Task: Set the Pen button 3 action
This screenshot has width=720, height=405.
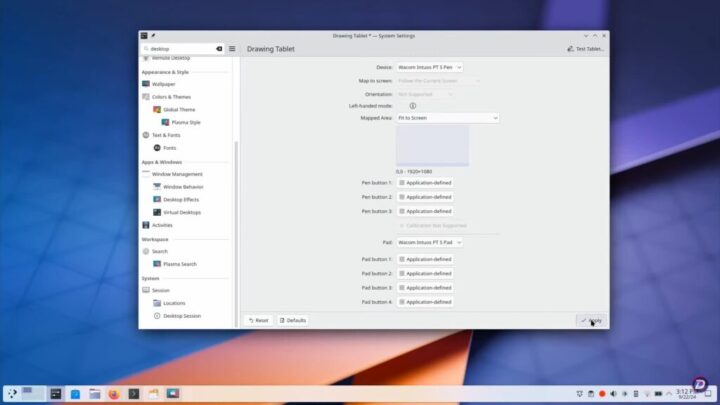Action: [425, 211]
